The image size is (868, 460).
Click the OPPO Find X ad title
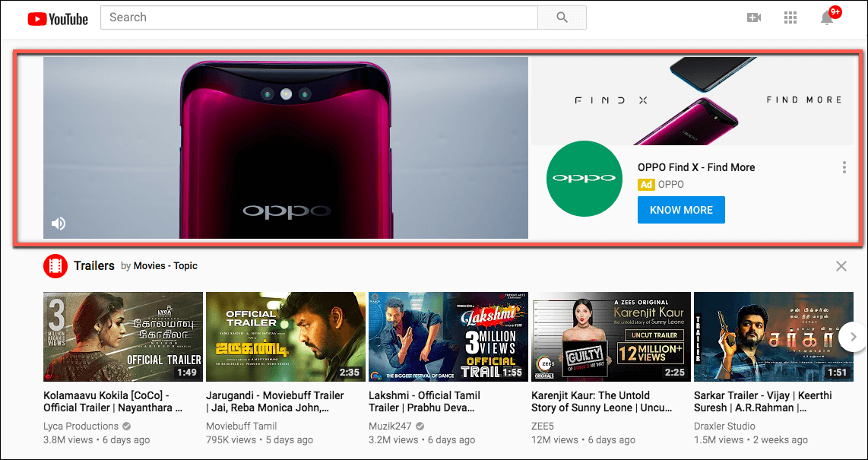click(696, 167)
